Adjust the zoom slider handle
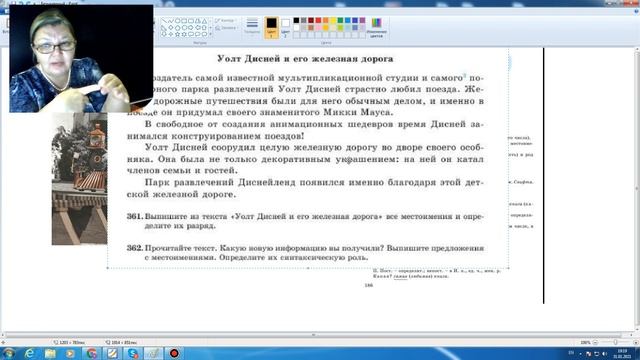 616,342
